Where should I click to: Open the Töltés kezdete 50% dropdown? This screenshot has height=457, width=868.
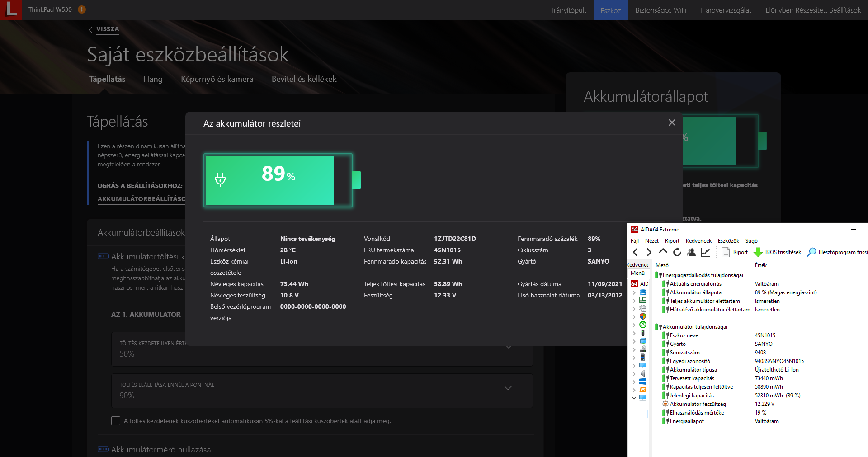(x=322, y=349)
